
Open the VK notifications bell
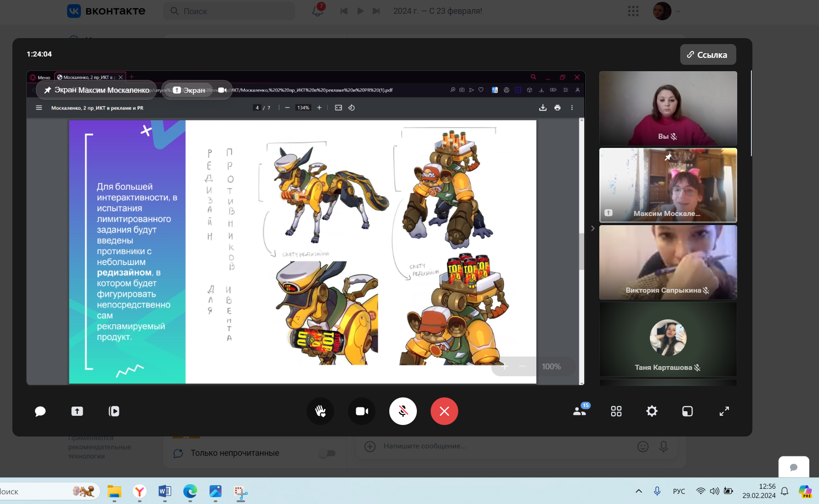point(318,11)
